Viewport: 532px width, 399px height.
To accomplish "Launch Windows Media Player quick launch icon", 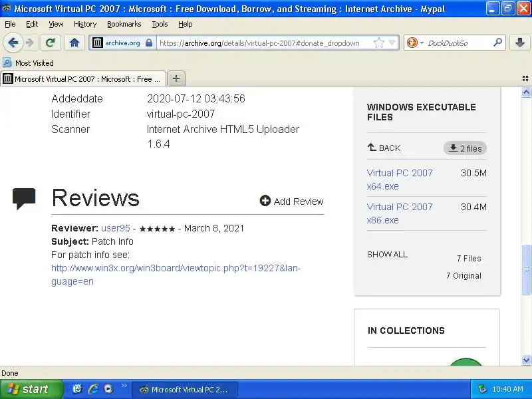I will pos(108,389).
